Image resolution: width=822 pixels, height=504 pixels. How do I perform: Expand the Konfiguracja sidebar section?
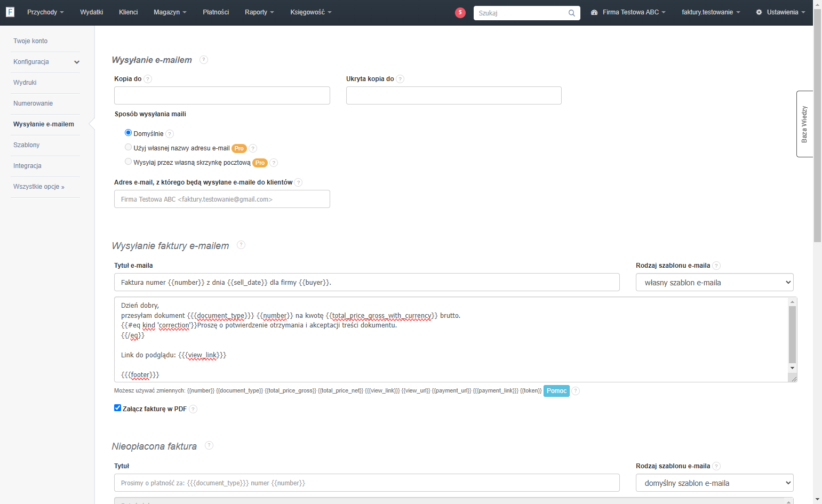pyautogui.click(x=45, y=62)
